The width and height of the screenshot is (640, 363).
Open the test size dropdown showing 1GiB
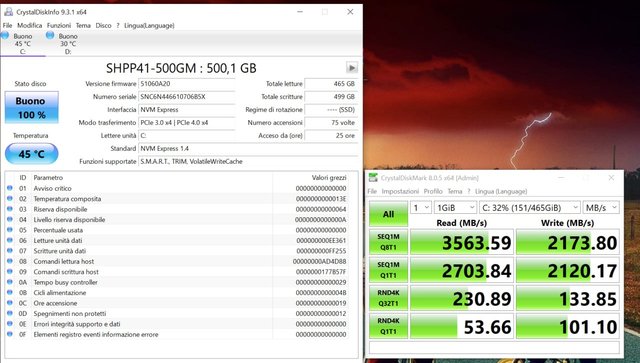click(x=455, y=208)
